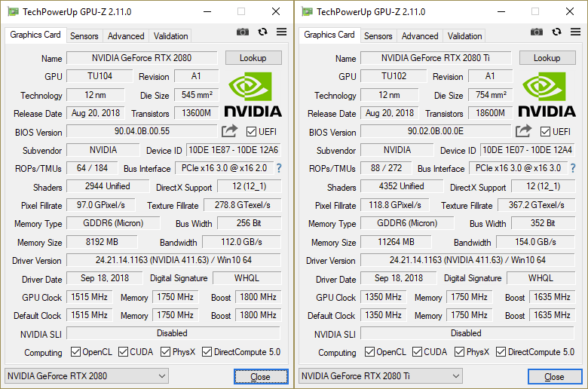The width and height of the screenshot is (588, 389).
Task: Switch to Sensors tab in RTX 2080 window
Action: point(84,35)
